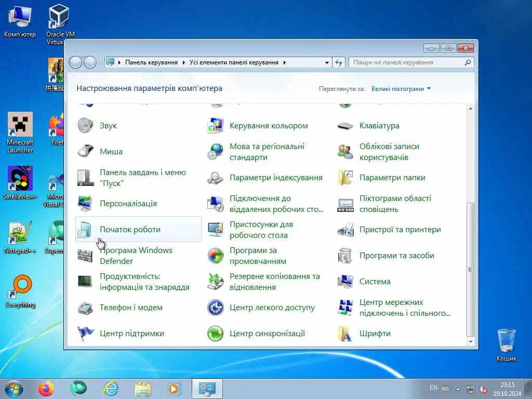Click the Windows Defender wall icon

coord(85,256)
